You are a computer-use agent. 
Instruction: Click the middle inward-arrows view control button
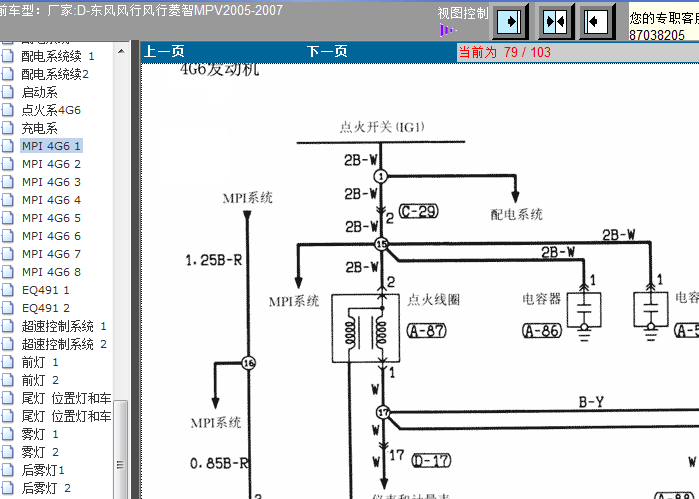pos(555,21)
